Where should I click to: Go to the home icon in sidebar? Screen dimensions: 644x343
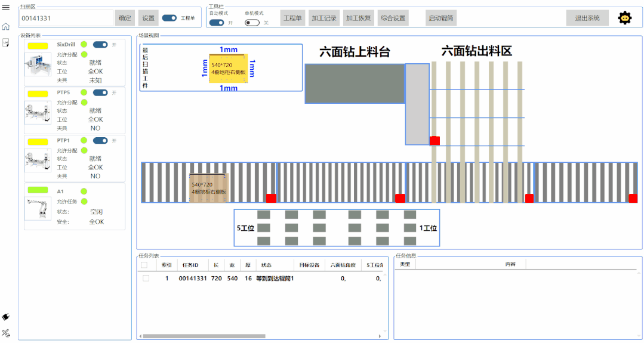(x=6, y=27)
